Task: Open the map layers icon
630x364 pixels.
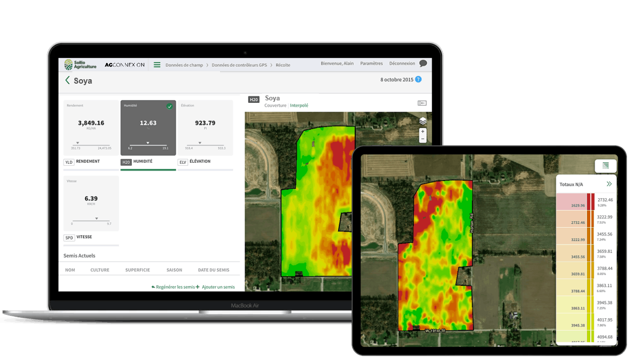Action: 423,121
